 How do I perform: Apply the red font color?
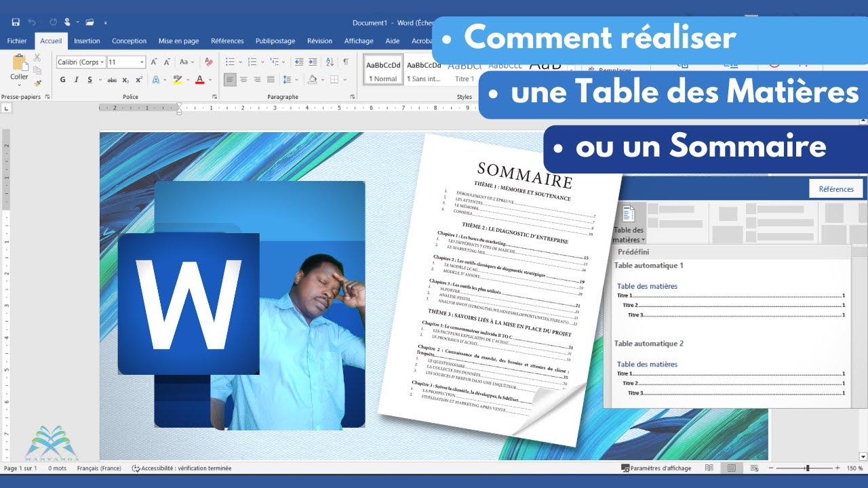click(200, 79)
